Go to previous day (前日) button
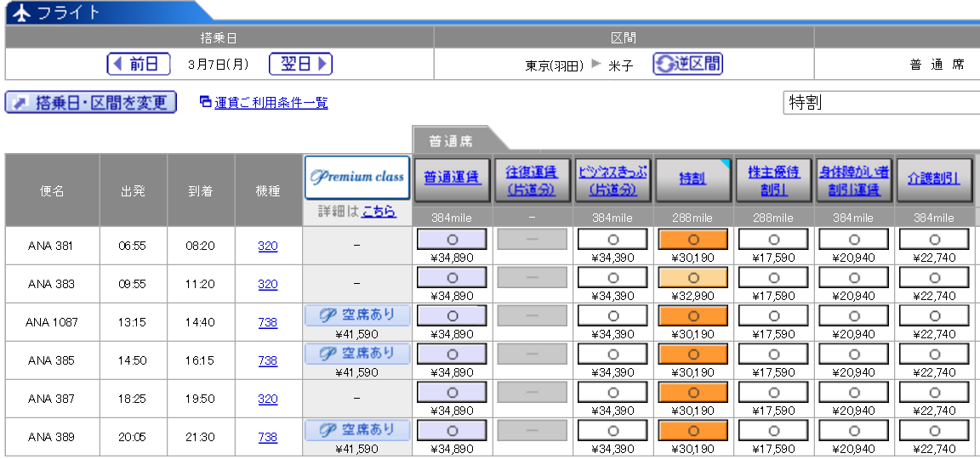 coord(139,64)
